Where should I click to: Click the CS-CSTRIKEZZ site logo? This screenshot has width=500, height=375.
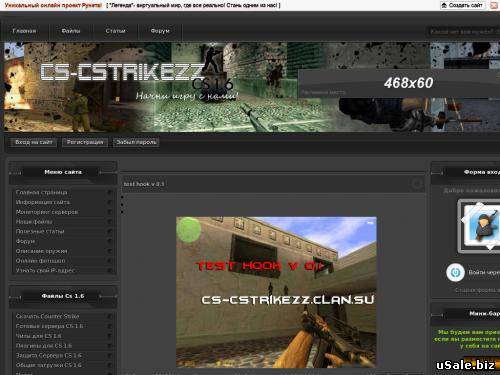pyautogui.click(x=122, y=72)
